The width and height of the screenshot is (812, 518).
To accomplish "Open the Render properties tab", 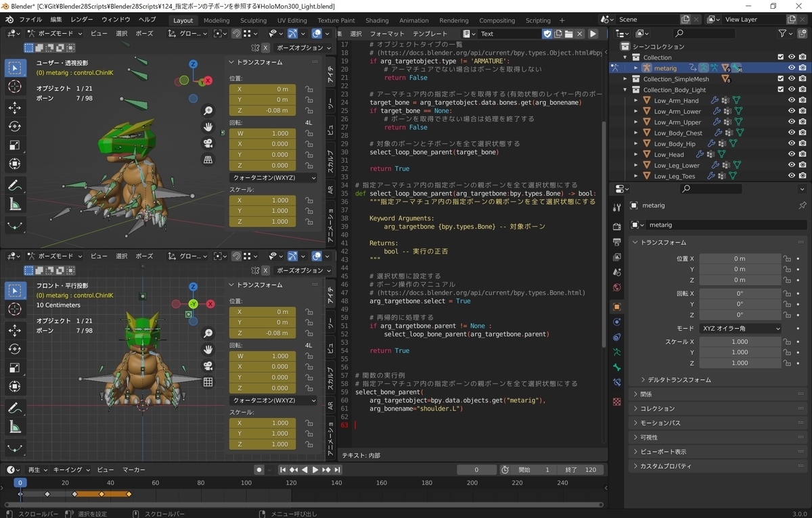I will 616,226.
